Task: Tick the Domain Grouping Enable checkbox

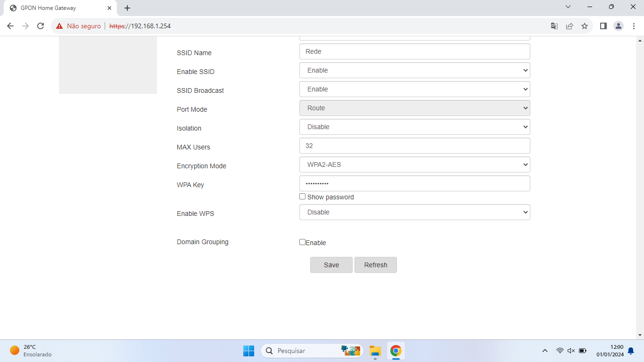Action: (302, 242)
